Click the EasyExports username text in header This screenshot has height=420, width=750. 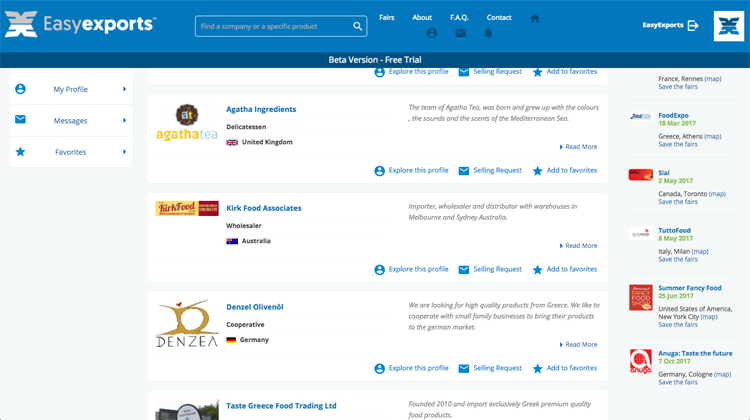pyautogui.click(x=662, y=25)
